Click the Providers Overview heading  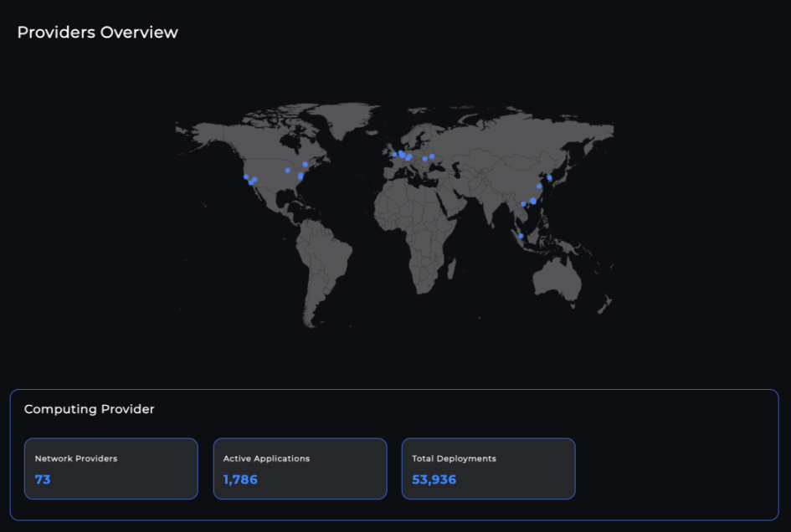97,33
